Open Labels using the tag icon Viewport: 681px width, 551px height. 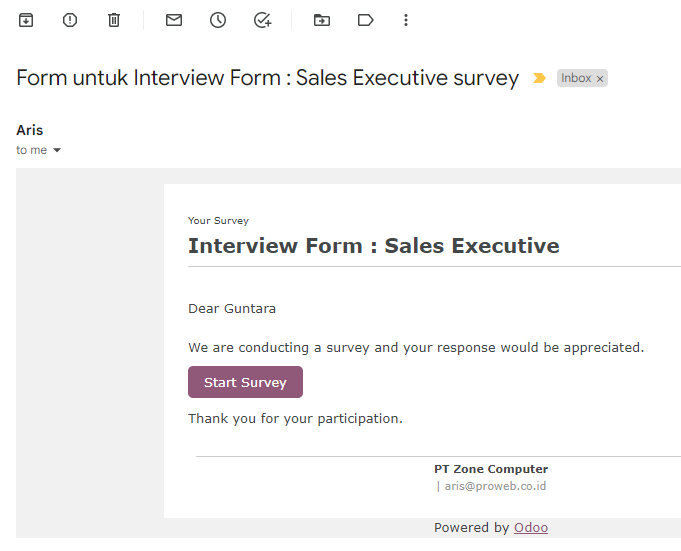point(365,20)
